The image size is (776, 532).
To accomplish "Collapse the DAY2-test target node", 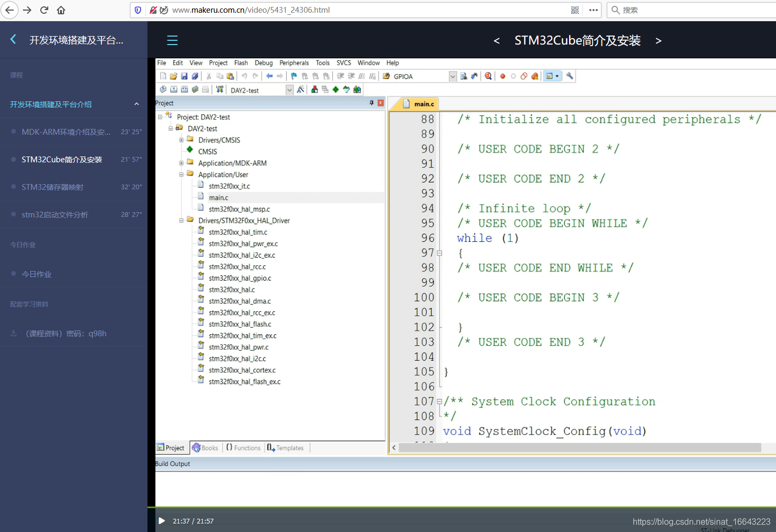I will tap(171, 128).
